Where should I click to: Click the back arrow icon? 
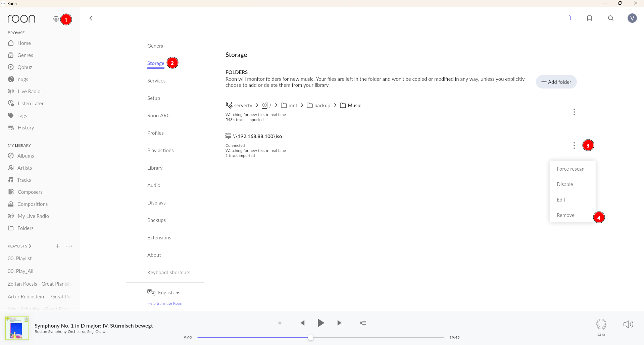tap(91, 18)
